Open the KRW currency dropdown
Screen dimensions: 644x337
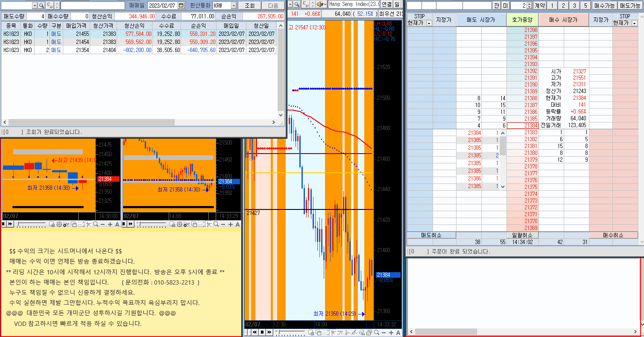click(234, 6)
